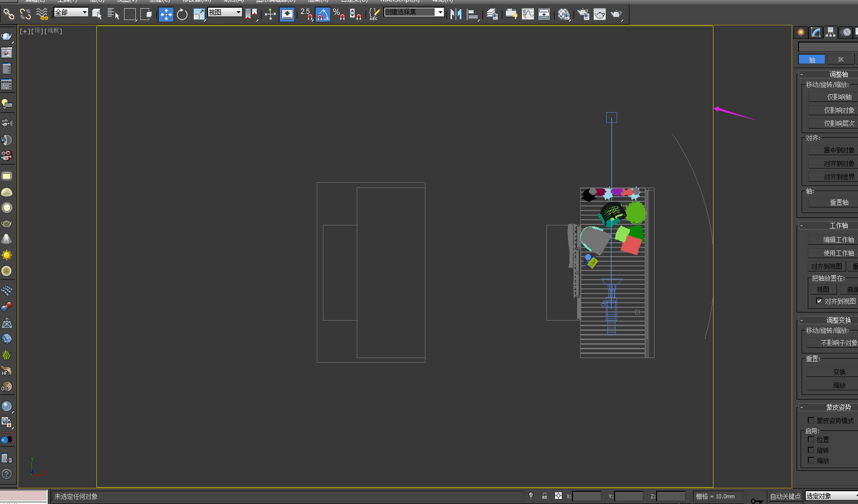Open Schematic View icon
This screenshot has height=504, width=858.
tap(544, 14)
